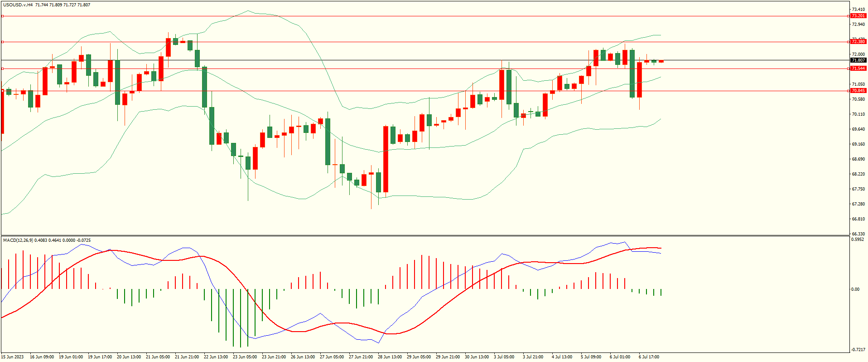Image resolution: width=868 pixels, height=362 pixels.
Task: Select the 70.845 horizontal line left handle
Action: coord(2,91)
